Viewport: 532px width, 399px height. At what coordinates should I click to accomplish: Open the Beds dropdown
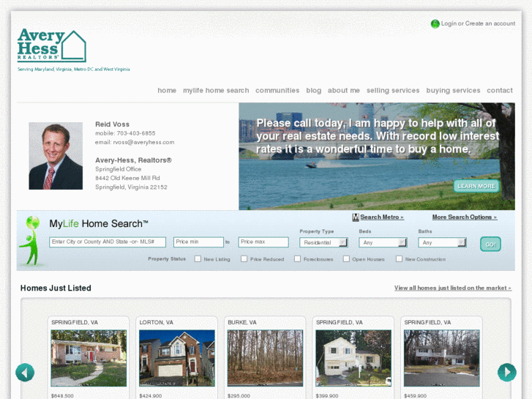tap(383, 242)
